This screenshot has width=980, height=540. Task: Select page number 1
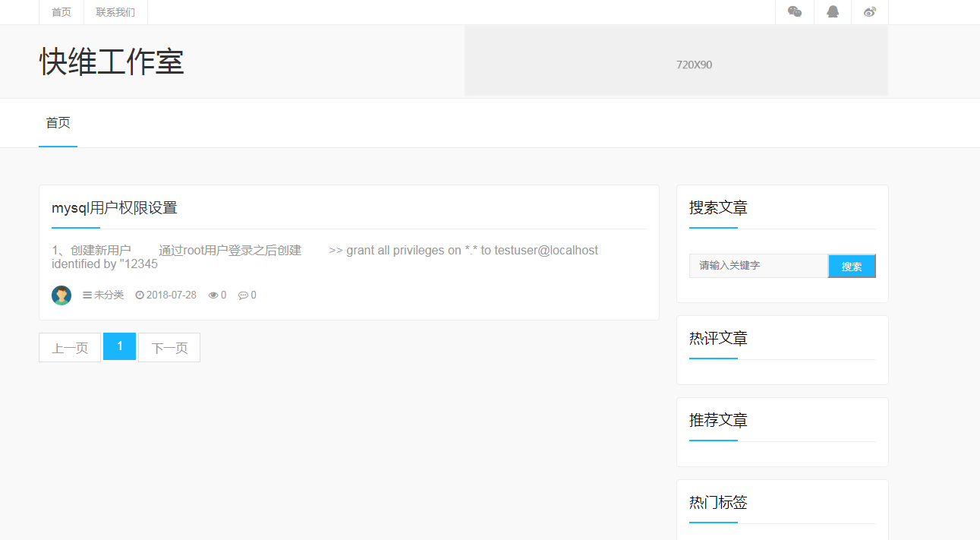[x=120, y=346]
